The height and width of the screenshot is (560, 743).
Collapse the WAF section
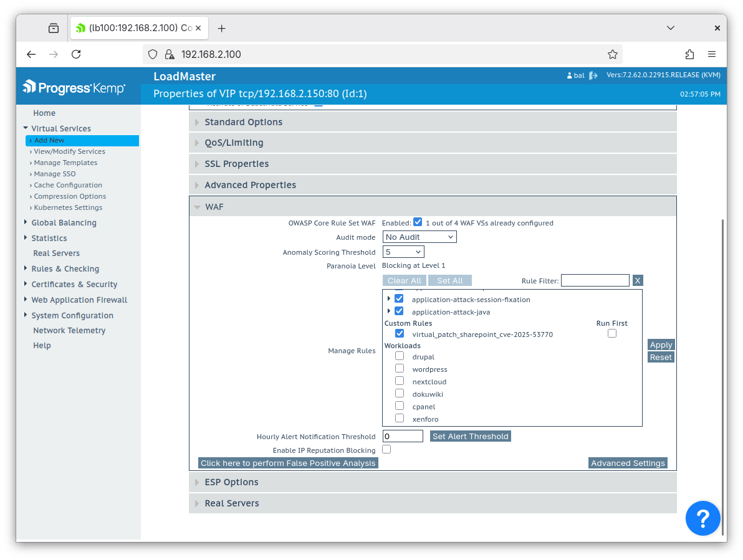[433, 207]
